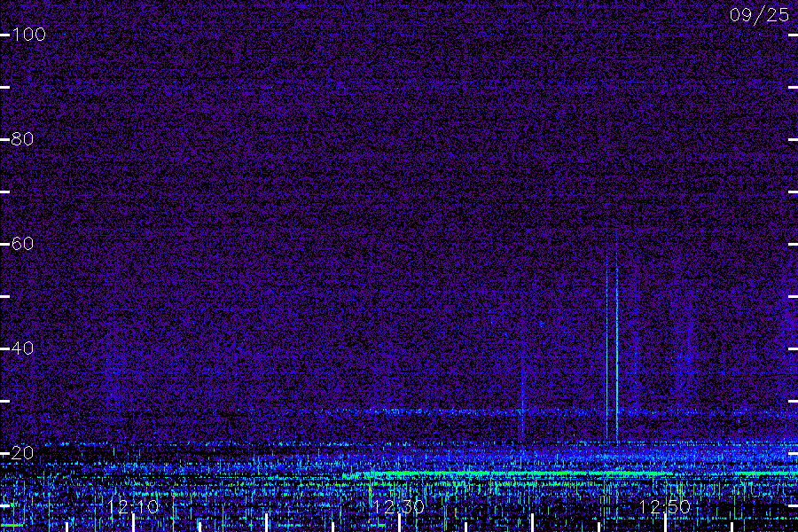This screenshot has height=532, width=798.
Task: Click the 40 frequency axis label
Action: 22,348
